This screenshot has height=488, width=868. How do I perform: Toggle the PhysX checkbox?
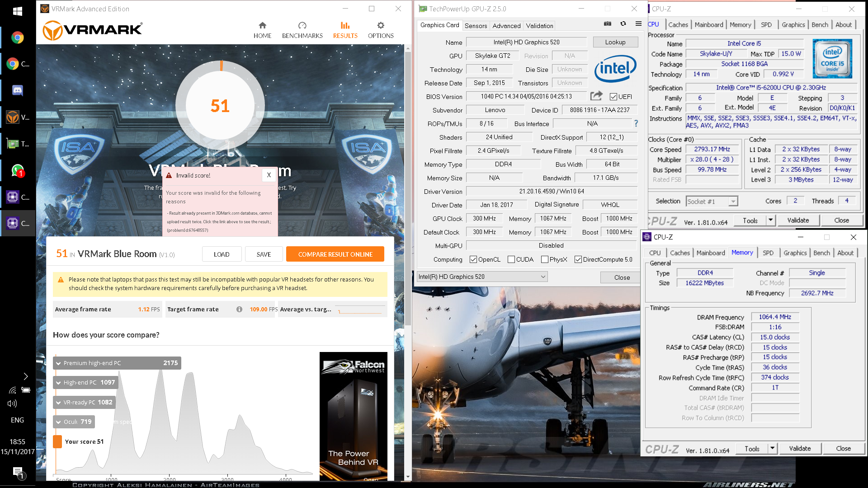(x=544, y=259)
